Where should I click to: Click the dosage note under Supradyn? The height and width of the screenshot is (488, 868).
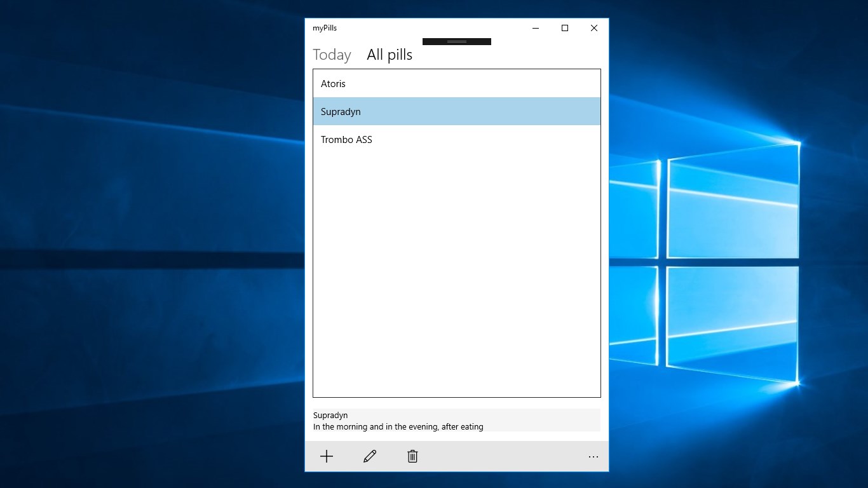click(x=398, y=426)
